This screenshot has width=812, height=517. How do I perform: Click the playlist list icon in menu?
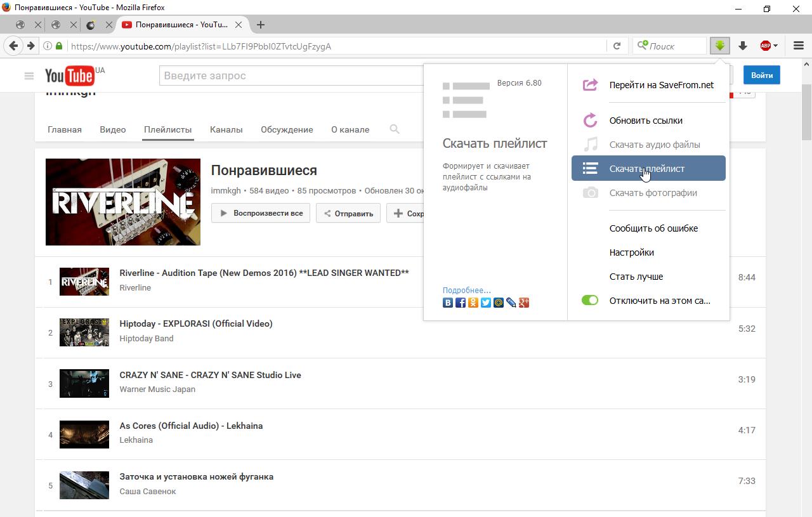coord(591,168)
